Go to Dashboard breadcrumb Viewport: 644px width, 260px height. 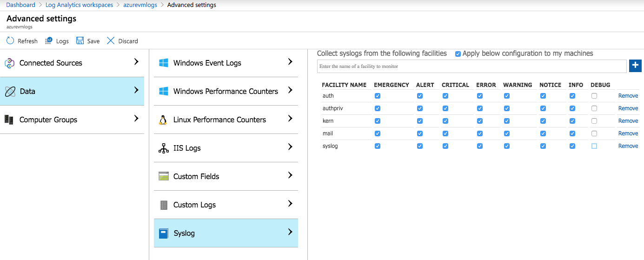coord(20,5)
